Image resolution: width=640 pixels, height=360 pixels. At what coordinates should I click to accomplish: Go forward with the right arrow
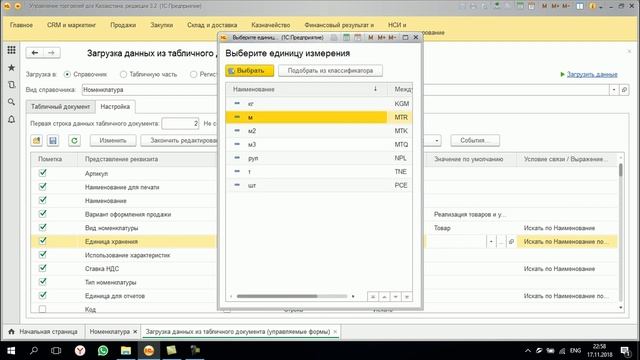(x=51, y=53)
